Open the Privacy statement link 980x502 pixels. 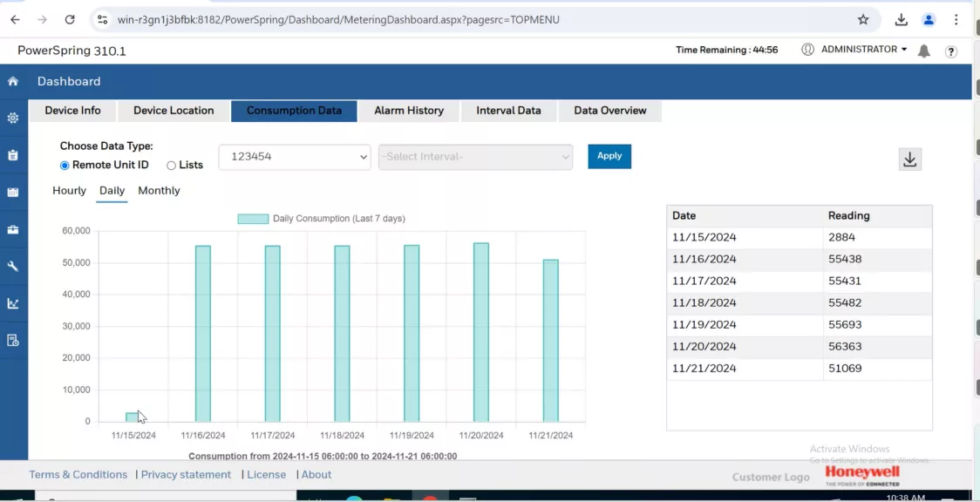186,475
